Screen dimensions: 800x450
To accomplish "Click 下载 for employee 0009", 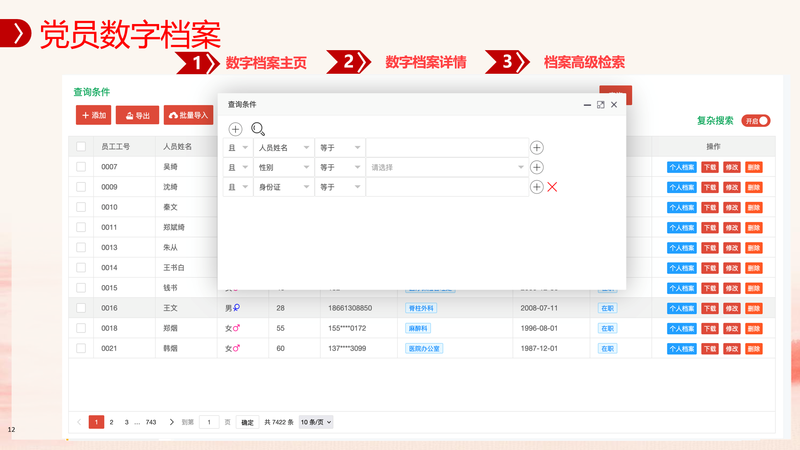I will (710, 187).
